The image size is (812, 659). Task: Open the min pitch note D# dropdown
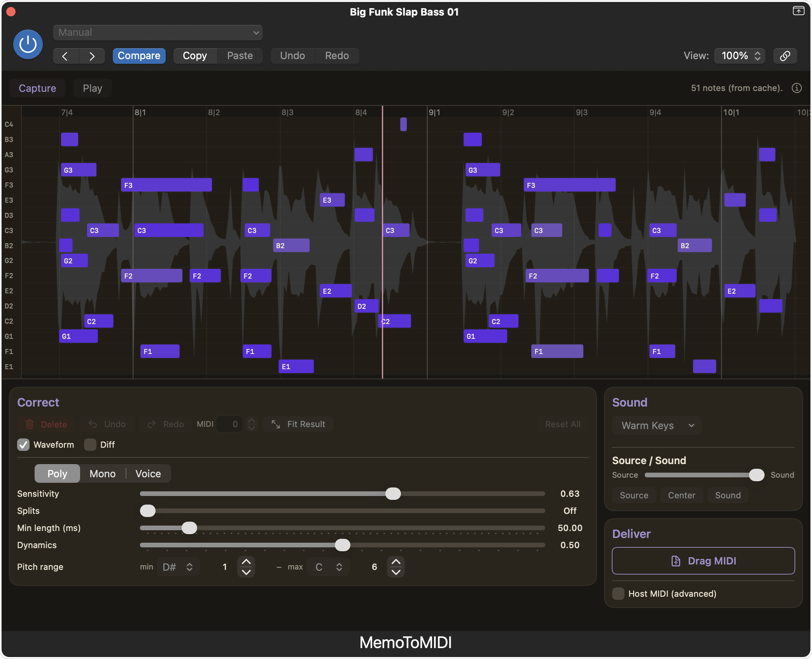click(178, 567)
